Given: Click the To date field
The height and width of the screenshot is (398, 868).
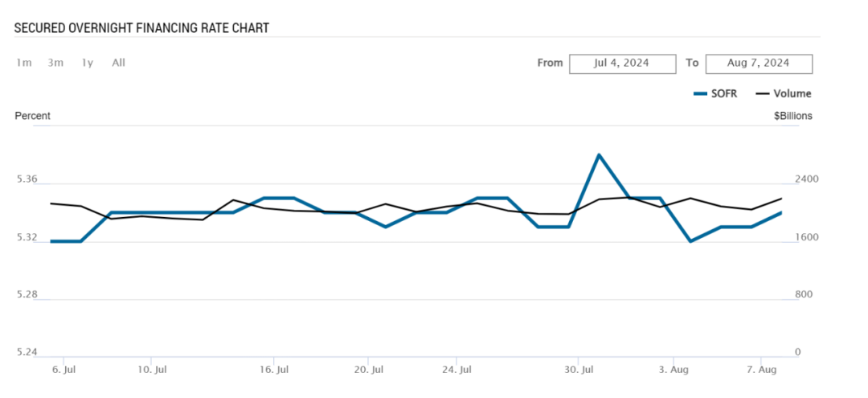Looking at the screenshot, I should 759,64.
